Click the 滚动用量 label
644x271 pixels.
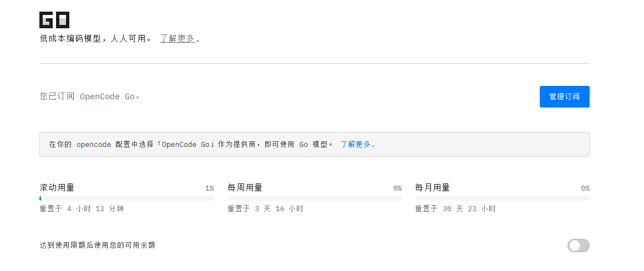pos(57,188)
